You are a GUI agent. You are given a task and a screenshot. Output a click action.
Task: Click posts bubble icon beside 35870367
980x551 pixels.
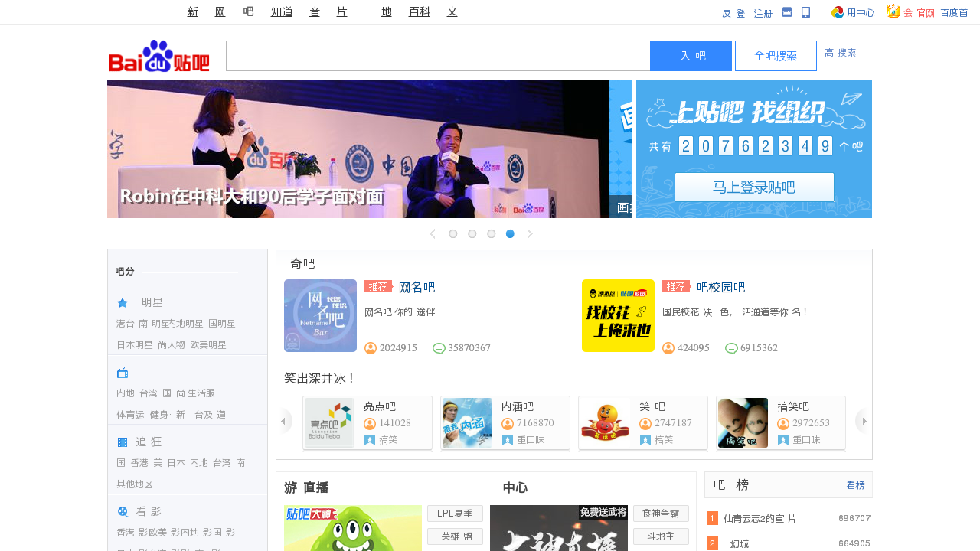(x=439, y=348)
